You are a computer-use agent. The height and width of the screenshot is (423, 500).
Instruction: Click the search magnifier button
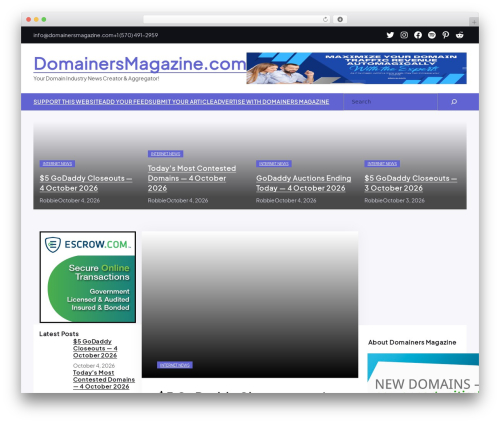454,102
